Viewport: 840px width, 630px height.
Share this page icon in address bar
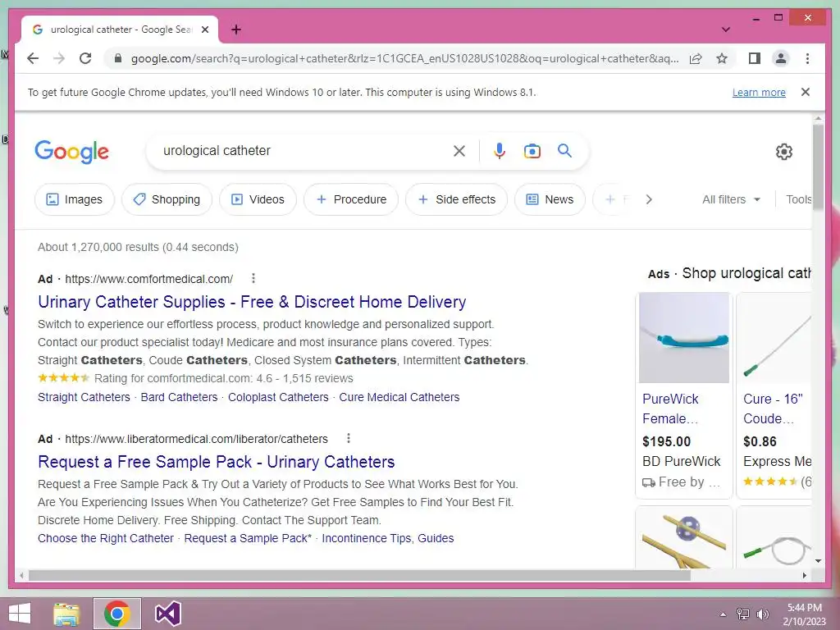(x=696, y=58)
